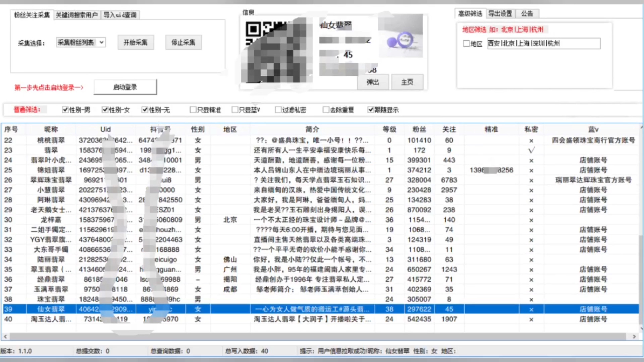Click the 弹出 button
The width and height of the screenshot is (644, 362).
pos(373,82)
